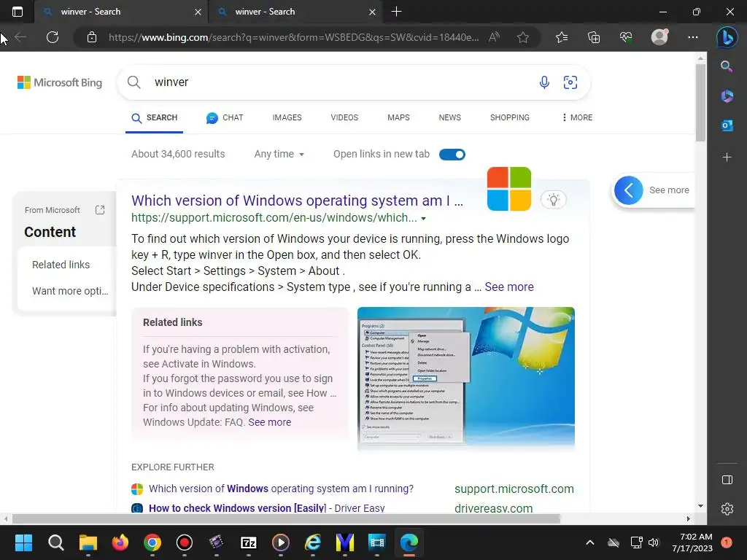
Task: Open the Bing Discover sidebar button
Action: coord(727,37)
